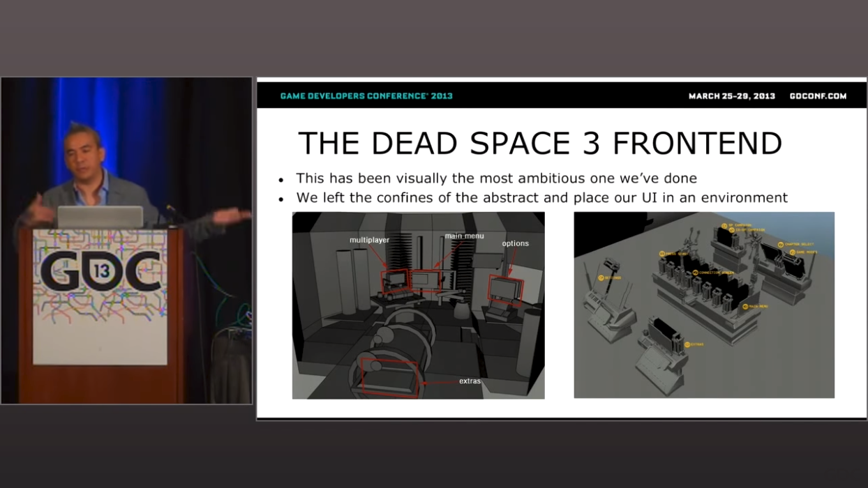Click the 'options' label in left render
The image size is (868, 488).
point(515,243)
